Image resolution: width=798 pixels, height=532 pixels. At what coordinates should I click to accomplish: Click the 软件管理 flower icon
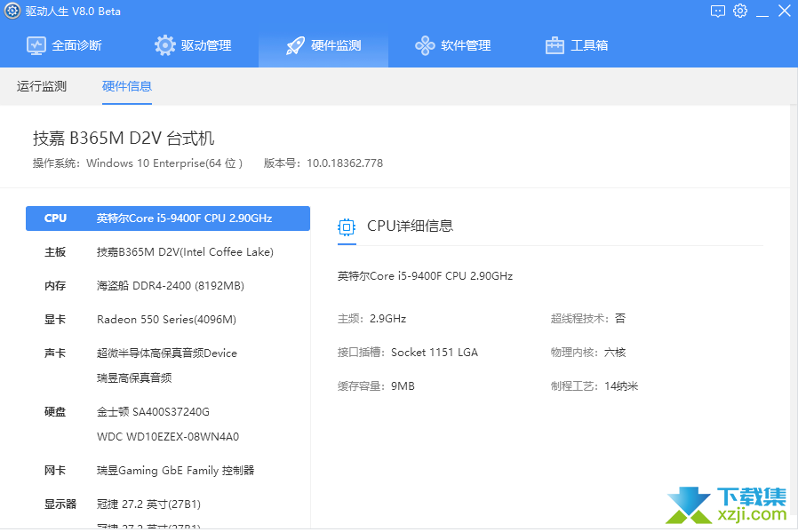tap(425, 46)
